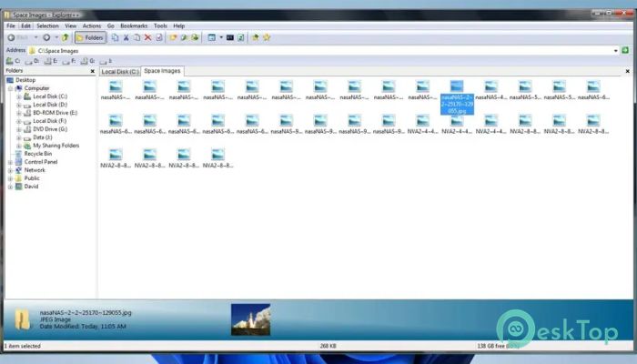Copy the selected file via toolbar
The height and width of the screenshot is (364, 637).
click(115, 37)
